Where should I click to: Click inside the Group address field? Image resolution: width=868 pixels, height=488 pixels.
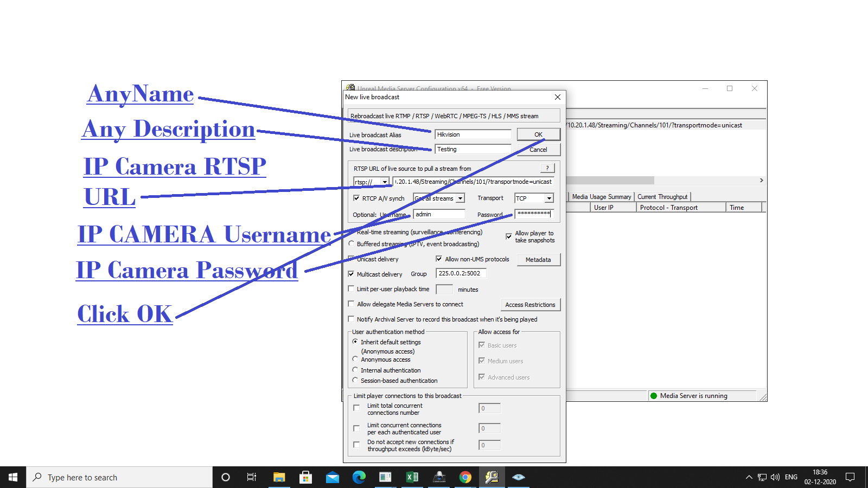[x=460, y=273]
